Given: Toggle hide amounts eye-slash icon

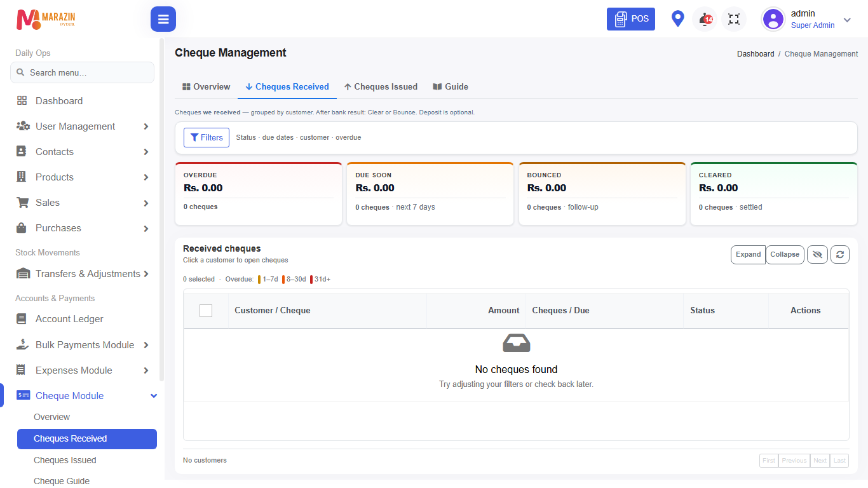Looking at the screenshot, I should [x=817, y=255].
